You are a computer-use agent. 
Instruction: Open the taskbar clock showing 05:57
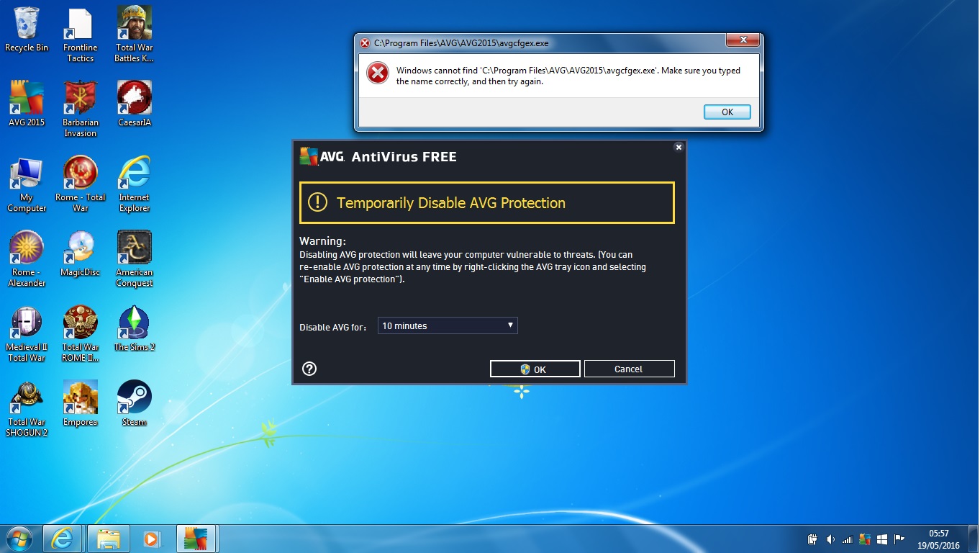938,539
